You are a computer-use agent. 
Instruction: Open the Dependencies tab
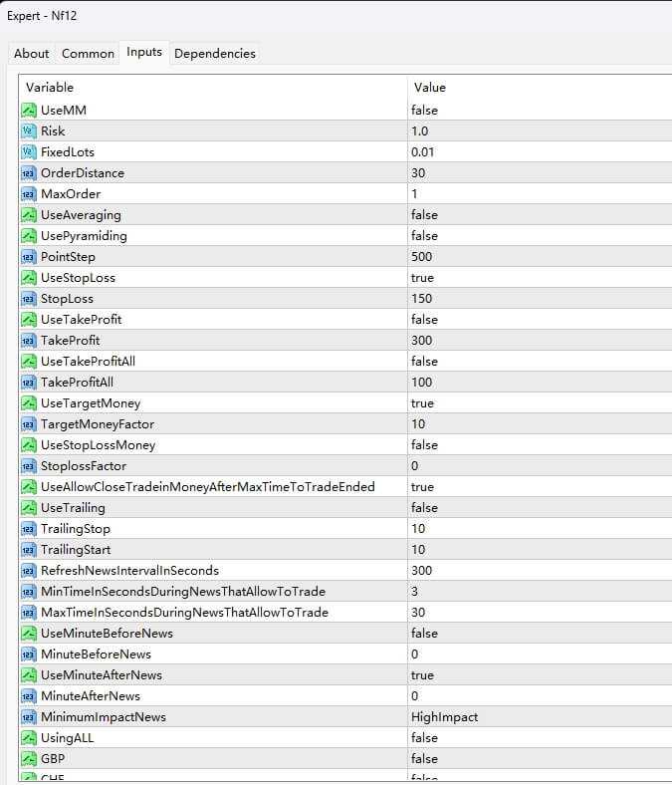click(214, 54)
